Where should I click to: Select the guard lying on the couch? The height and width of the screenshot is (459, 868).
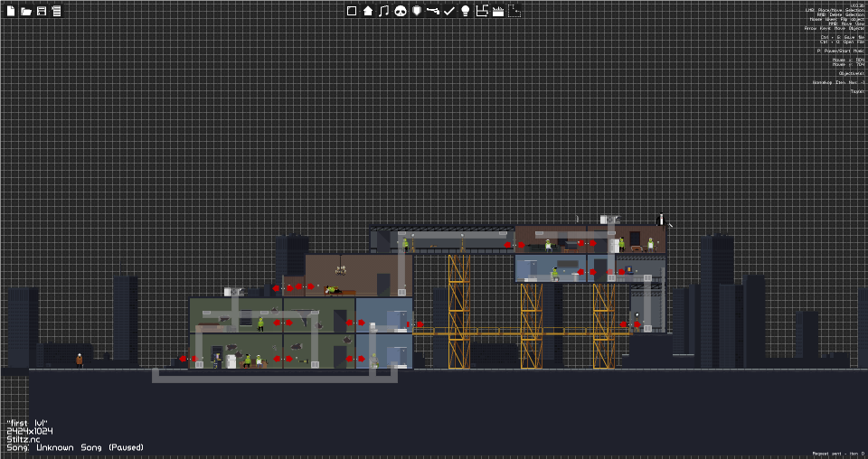coord(333,289)
